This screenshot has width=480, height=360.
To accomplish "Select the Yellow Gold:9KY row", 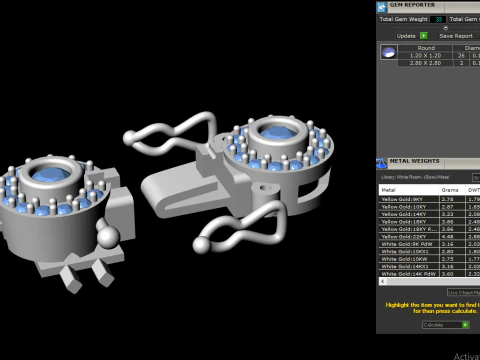I will pyautogui.click(x=429, y=199).
